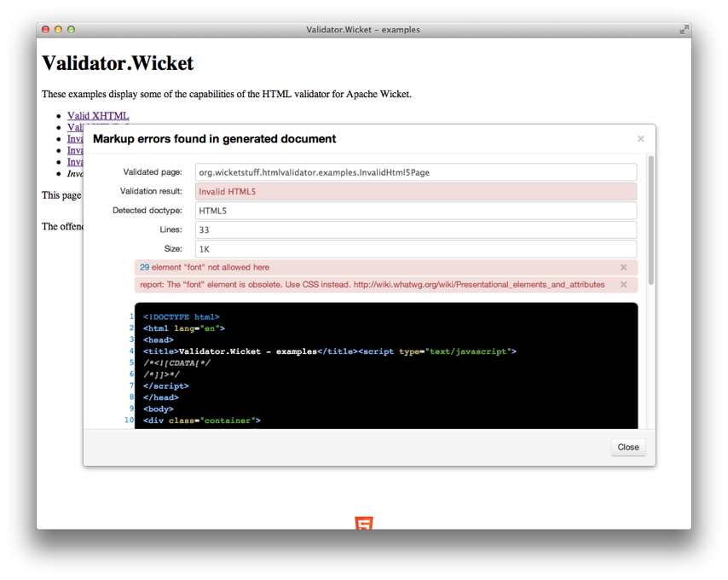Screen dimensions: 728x580
Task: Click the Lines field showing 33
Action: click(416, 229)
